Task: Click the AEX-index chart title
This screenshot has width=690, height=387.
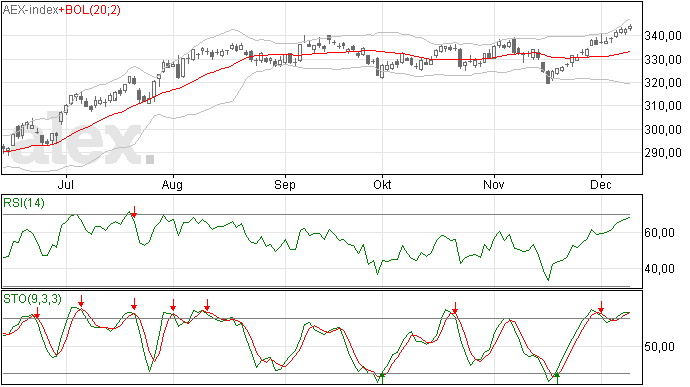Action: pos(30,10)
